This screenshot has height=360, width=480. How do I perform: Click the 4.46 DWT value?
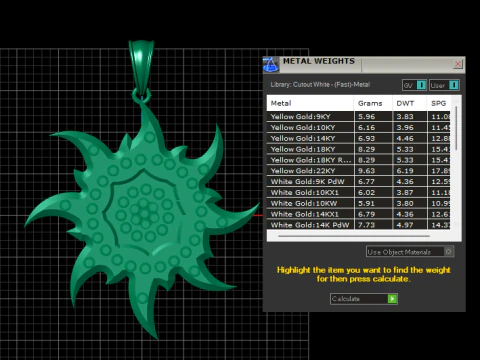[x=405, y=138]
